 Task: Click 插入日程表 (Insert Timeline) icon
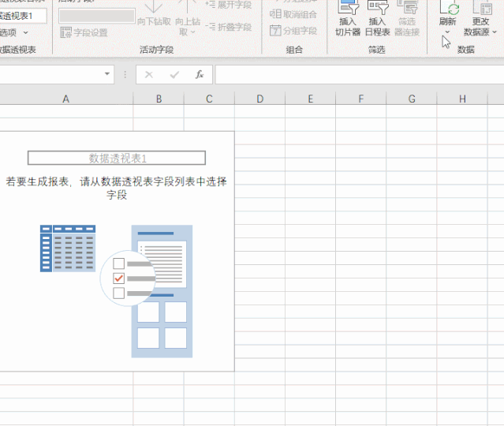(378, 7)
